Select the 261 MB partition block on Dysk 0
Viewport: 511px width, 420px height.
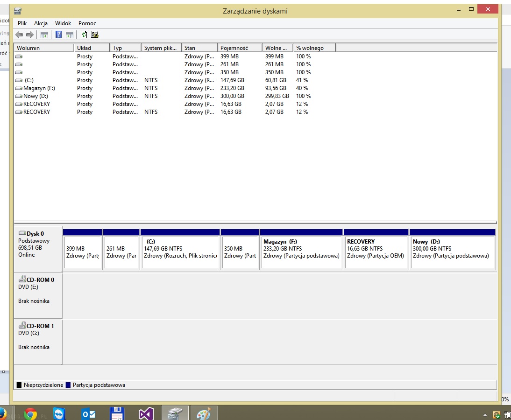click(x=121, y=249)
